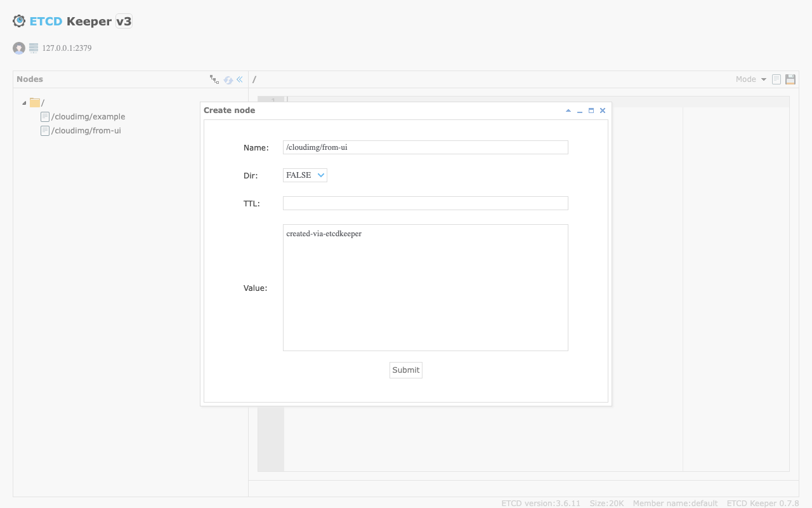Select the /cloudimg/example node
Screen dimensions: 812x508
[x=88, y=117]
